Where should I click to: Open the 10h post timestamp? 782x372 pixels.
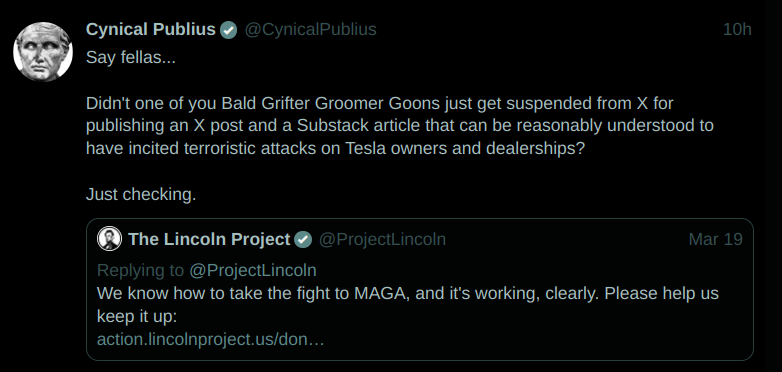point(737,29)
